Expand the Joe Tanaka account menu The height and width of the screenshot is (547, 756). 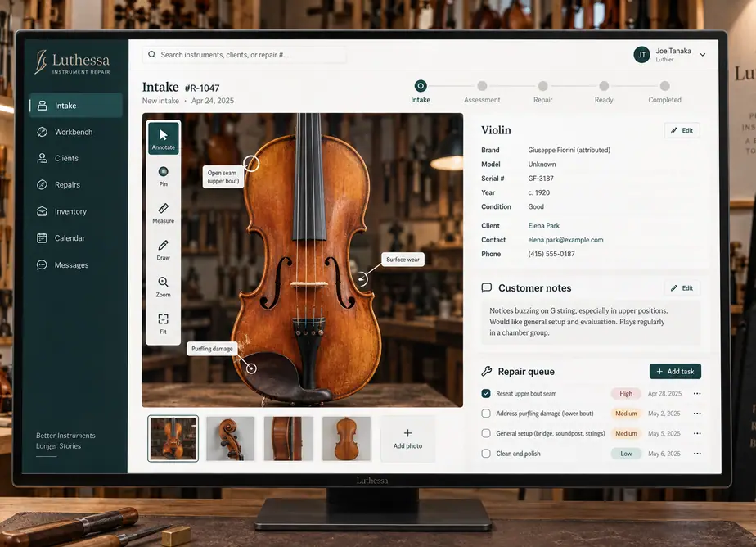pos(703,55)
